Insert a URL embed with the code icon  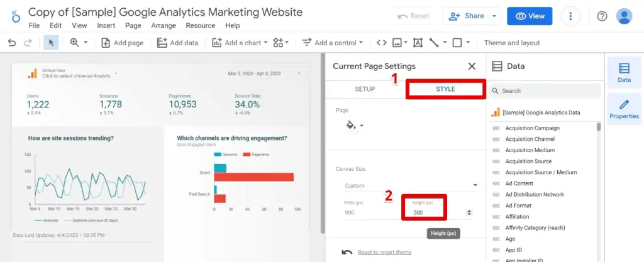[381, 43]
